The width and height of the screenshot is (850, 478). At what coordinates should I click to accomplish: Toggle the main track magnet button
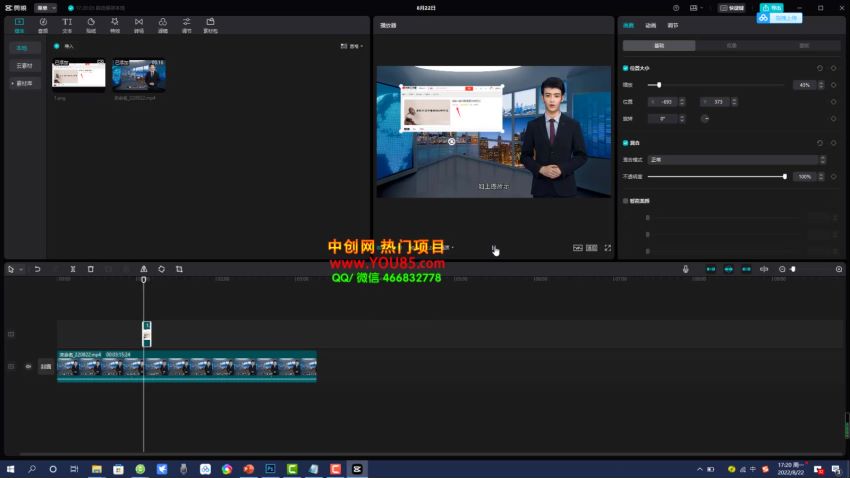click(x=711, y=269)
